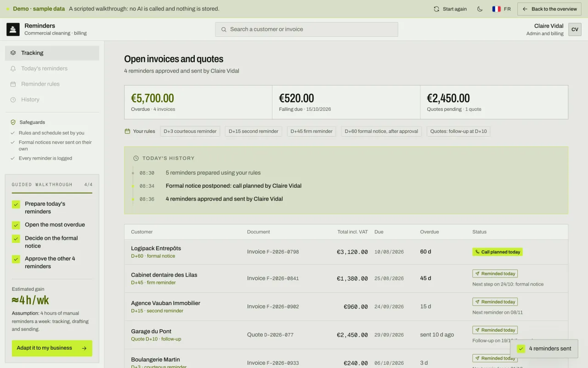The height and width of the screenshot is (368, 588).
Task: Select the D+60 formal notice rule chip
Action: coord(381,131)
